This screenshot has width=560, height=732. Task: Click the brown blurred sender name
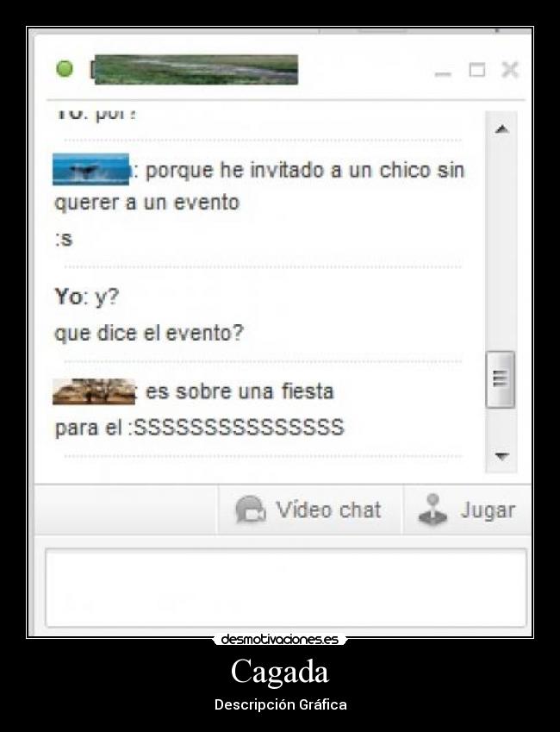click(94, 391)
